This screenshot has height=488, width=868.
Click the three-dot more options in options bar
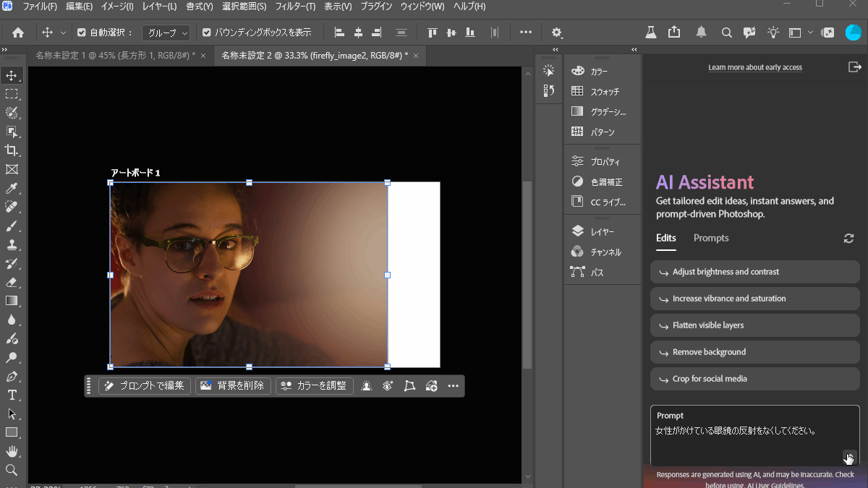point(526,33)
